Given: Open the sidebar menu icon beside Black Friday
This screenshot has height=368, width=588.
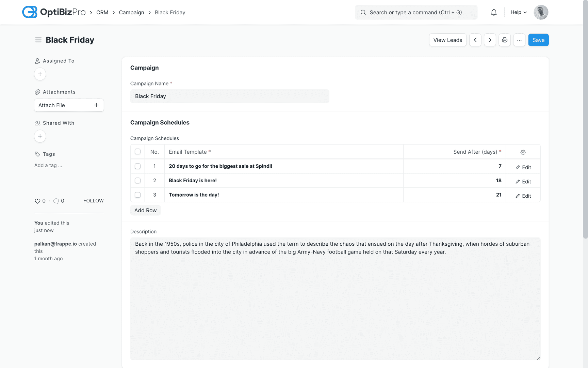Looking at the screenshot, I should (38, 40).
